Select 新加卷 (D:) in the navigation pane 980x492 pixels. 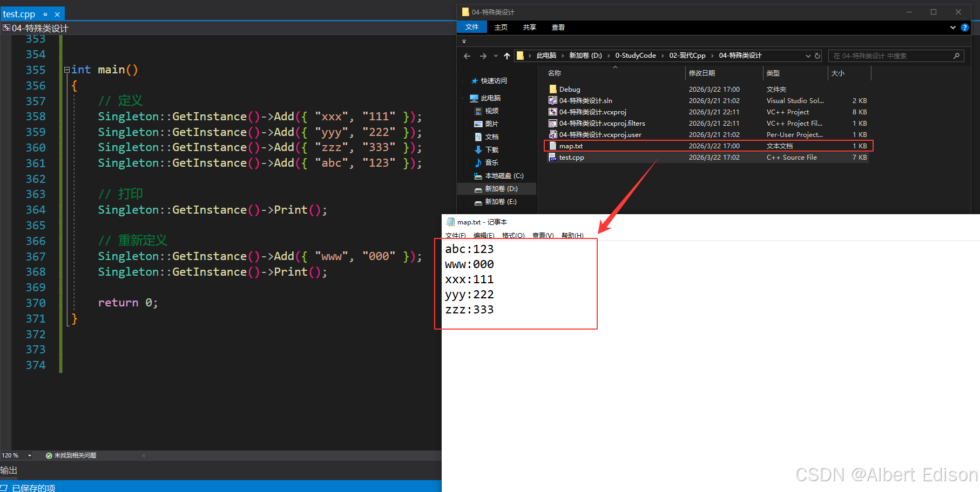point(496,189)
